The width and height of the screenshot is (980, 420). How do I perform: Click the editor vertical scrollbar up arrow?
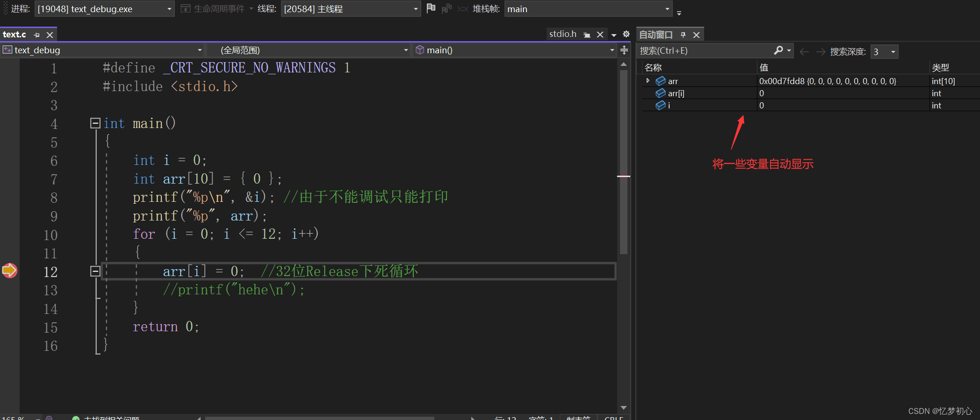coord(624,64)
